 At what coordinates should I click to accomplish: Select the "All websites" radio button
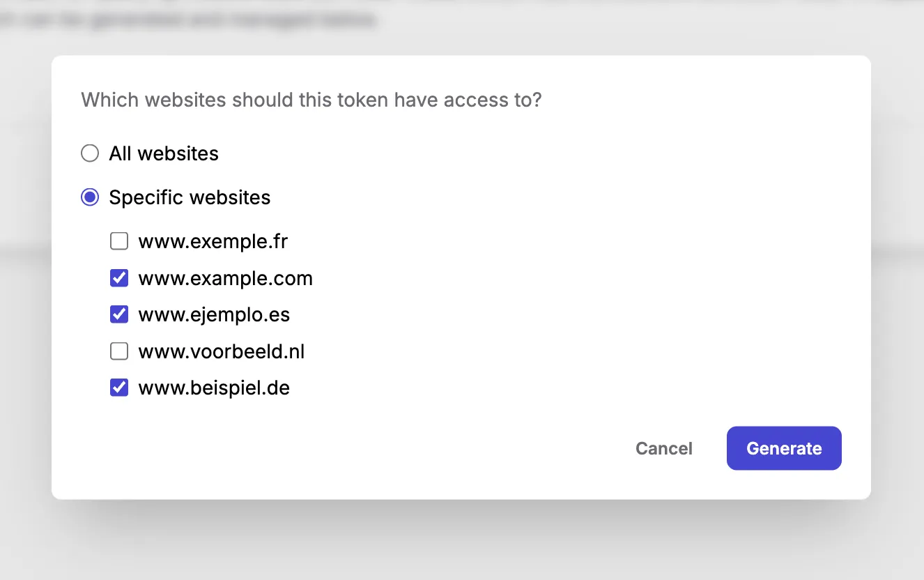[90, 153]
